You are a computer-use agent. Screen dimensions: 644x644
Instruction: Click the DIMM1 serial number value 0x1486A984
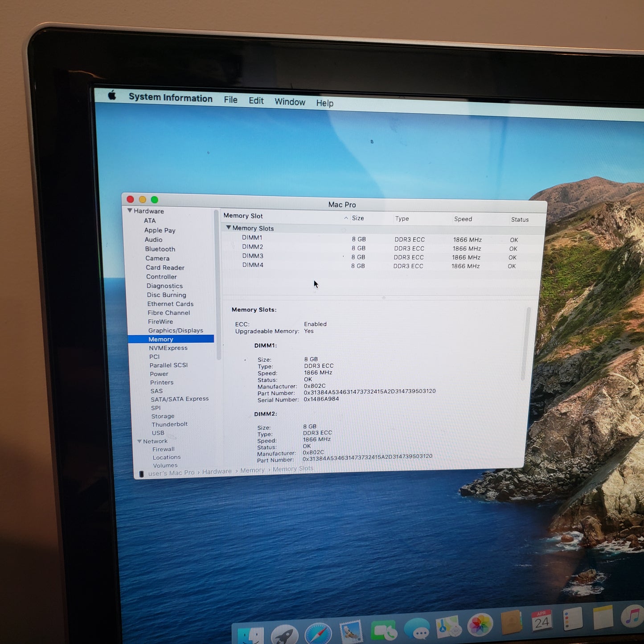point(321,399)
